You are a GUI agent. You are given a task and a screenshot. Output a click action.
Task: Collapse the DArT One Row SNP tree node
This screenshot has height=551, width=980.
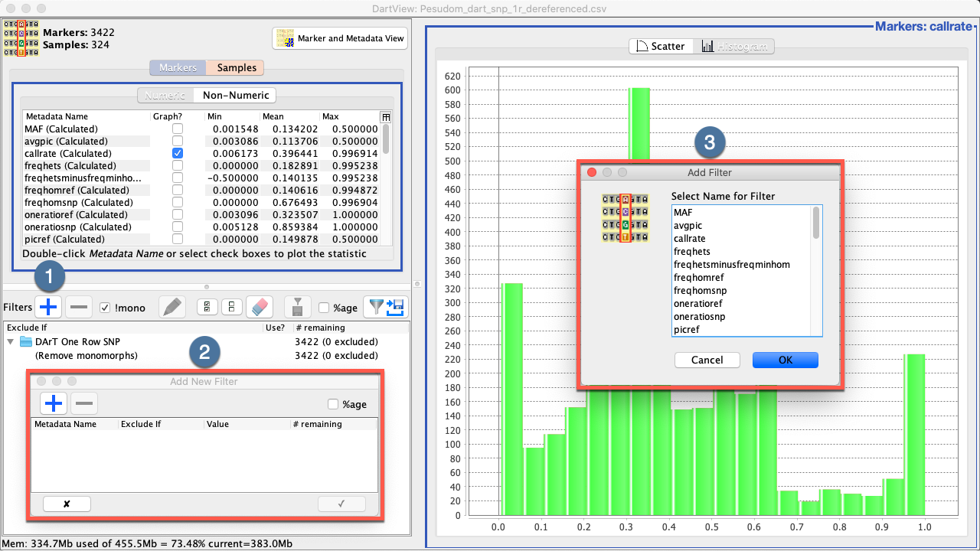(x=11, y=342)
